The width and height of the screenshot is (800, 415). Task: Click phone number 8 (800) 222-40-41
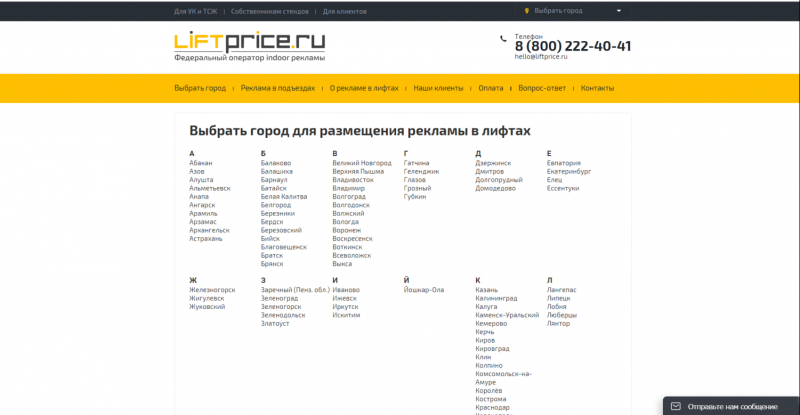coord(573,46)
